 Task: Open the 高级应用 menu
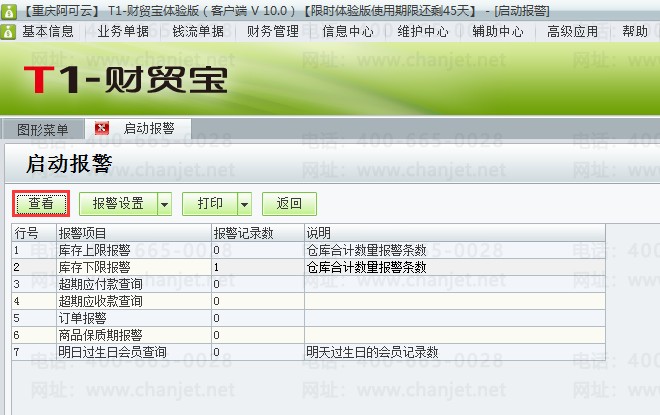tap(572, 32)
